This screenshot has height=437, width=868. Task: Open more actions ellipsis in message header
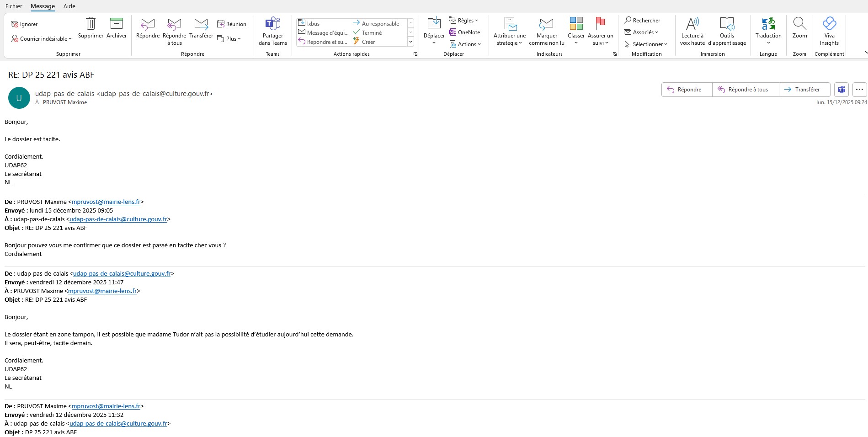tap(859, 90)
